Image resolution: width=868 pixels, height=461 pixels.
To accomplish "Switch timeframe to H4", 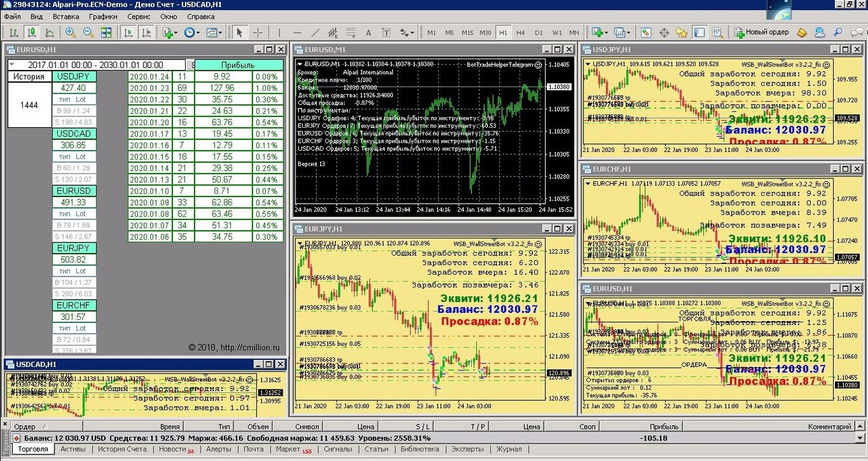I will [x=520, y=32].
